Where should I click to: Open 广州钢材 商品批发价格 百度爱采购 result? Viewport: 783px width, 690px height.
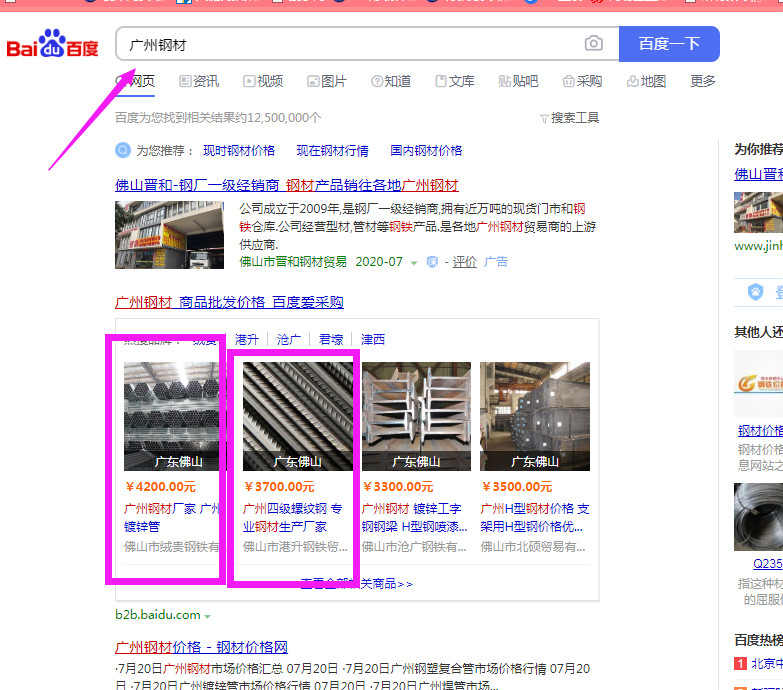tap(229, 302)
